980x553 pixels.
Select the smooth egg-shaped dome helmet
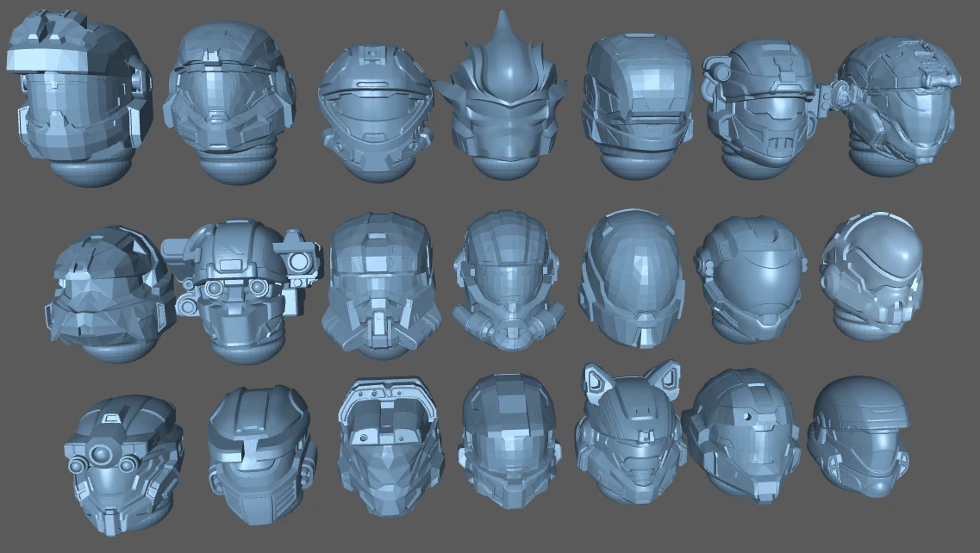click(632, 276)
